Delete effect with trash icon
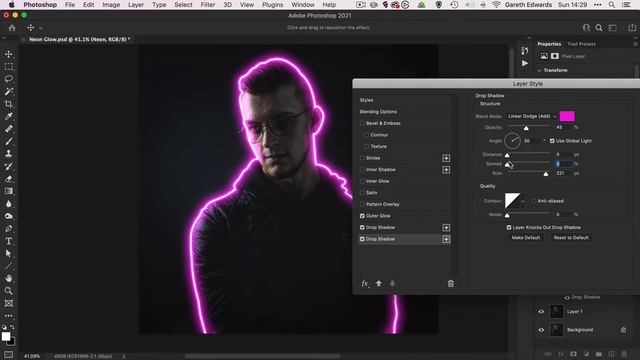This screenshot has height=360, width=640. pyautogui.click(x=451, y=283)
